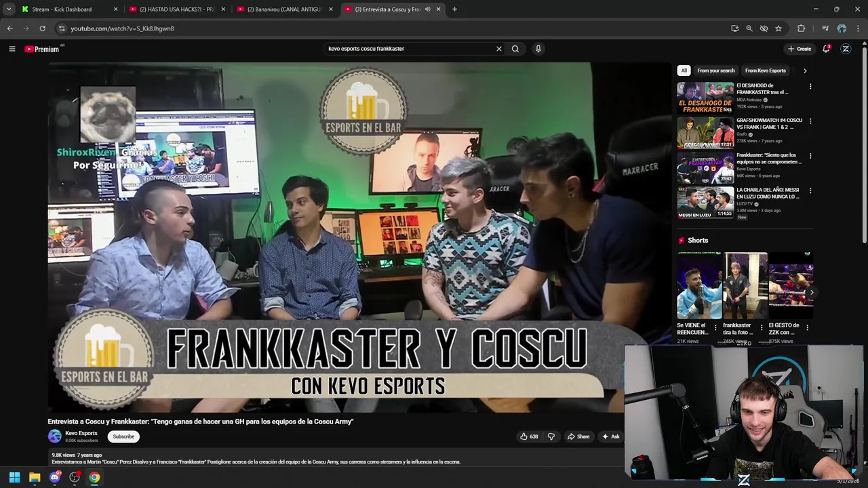Mute the Entrevista a Coscu tab audio
868x488 pixels.
427,9
